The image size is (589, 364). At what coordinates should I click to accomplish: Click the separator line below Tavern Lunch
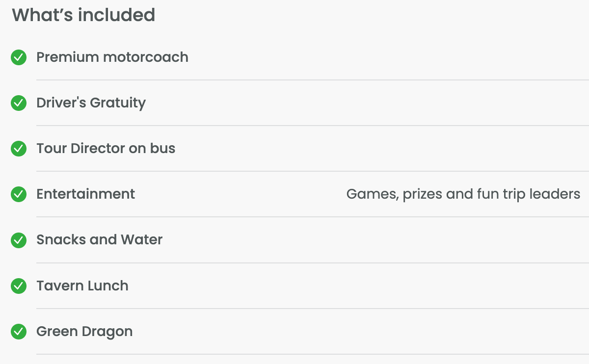point(313,309)
